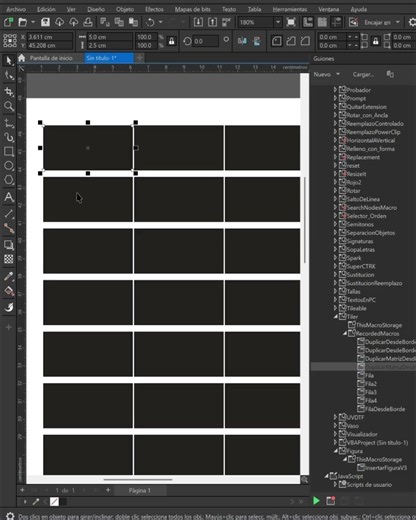The width and height of the screenshot is (416, 520).
Task: Select the Zoom tool in the toolbox
Action: [x=9, y=106]
